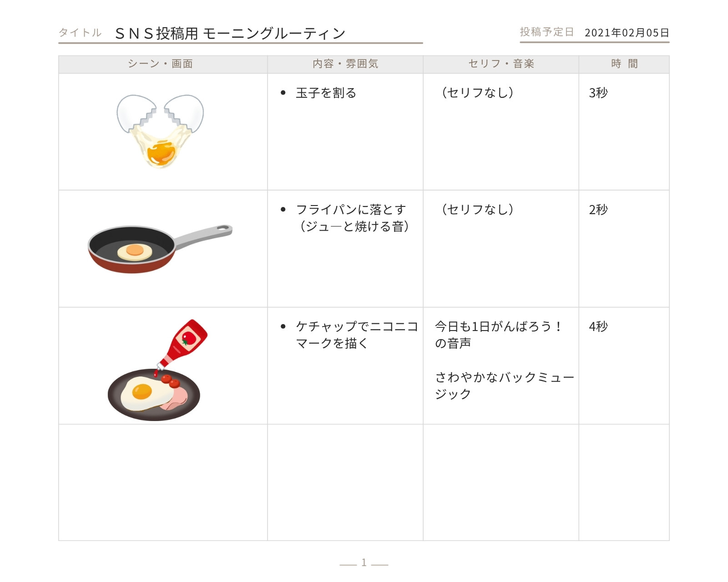The image size is (728, 582).
Task: Click the ケチャップでニコニコマークを描く text
Action: [357, 335]
